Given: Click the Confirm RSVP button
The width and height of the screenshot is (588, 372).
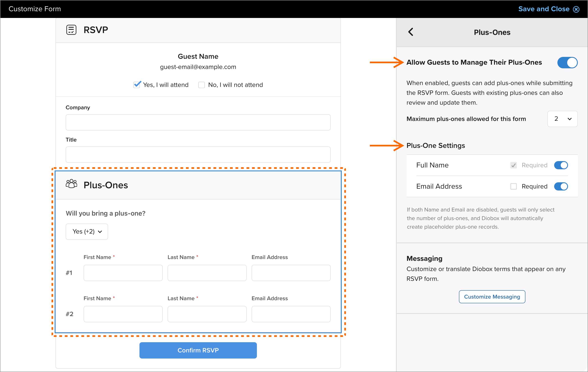Looking at the screenshot, I should pos(198,350).
